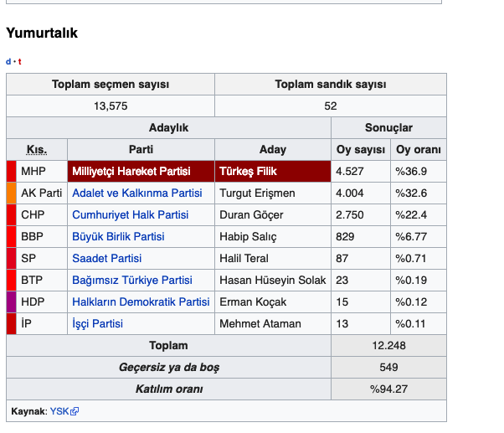The width and height of the screenshot is (504, 433).
Task: Click the vote share %22.4
Action: pos(411,214)
